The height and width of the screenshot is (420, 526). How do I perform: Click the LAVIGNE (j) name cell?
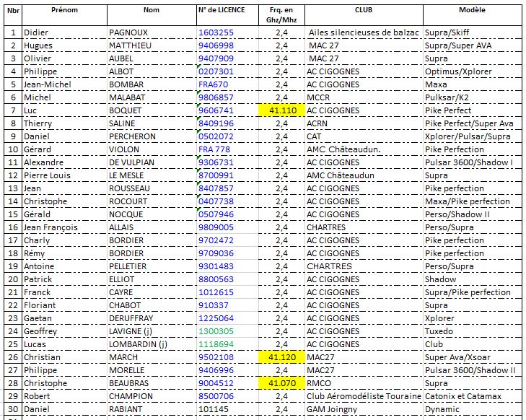[152, 331]
